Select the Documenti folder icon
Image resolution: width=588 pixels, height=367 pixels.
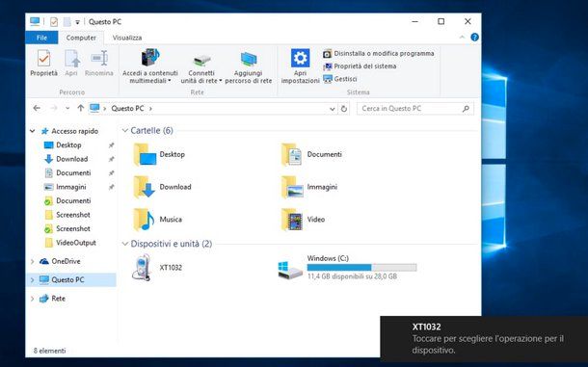tap(292, 154)
